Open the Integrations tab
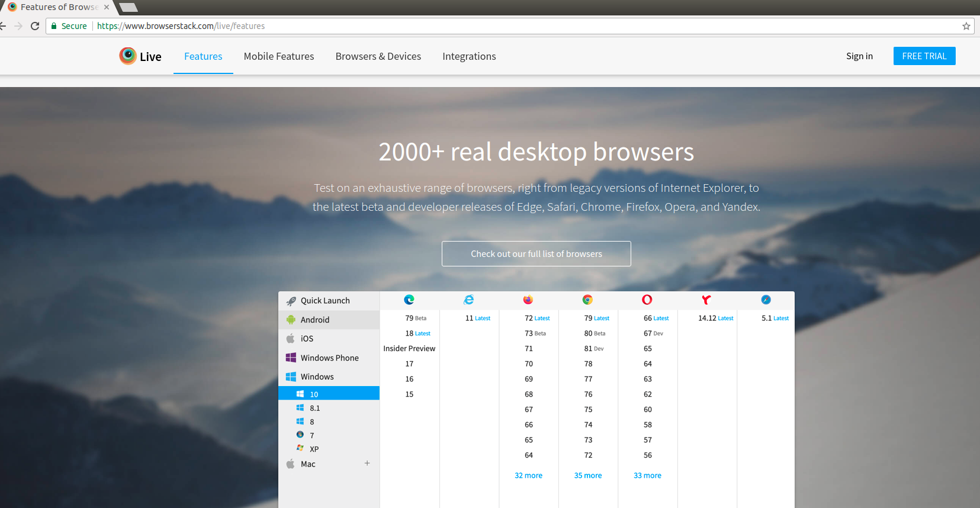The width and height of the screenshot is (980, 508). point(469,56)
